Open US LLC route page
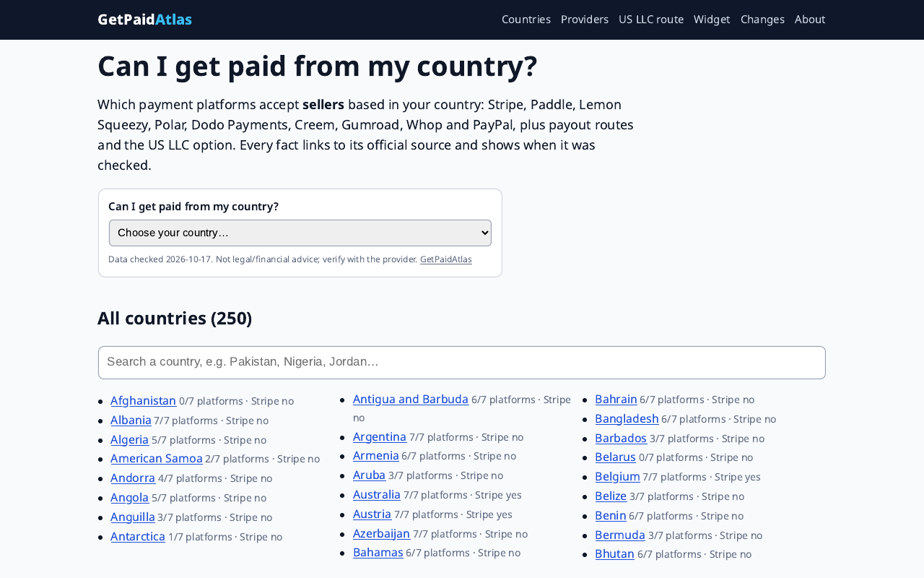Viewport: 924px width, 578px height. tap(651, 20)
